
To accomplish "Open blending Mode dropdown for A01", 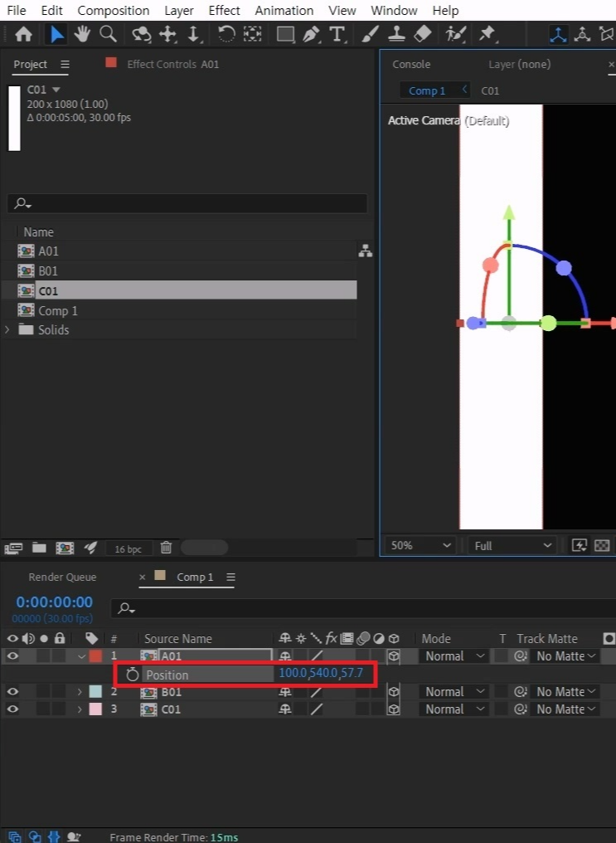I will click(x=454, y=656).
